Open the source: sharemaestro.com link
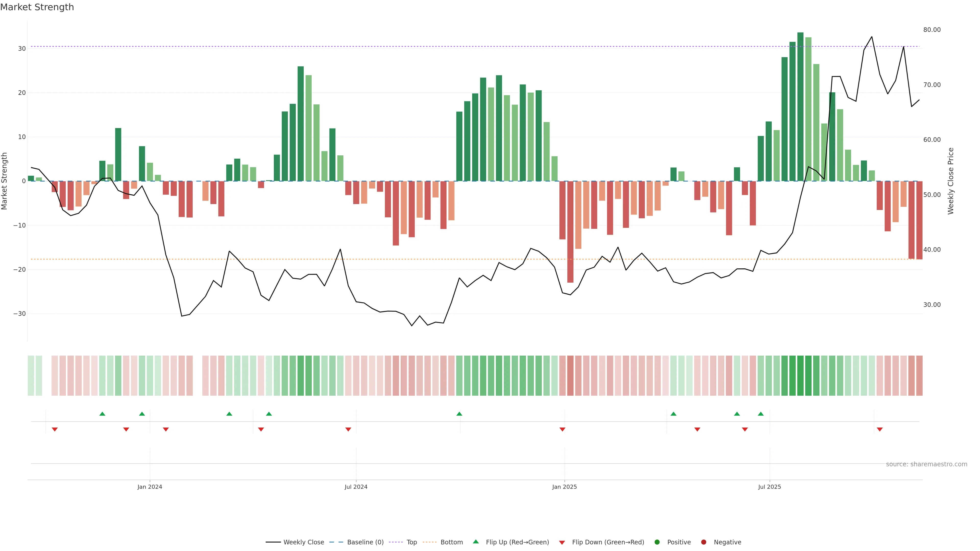This screenshot has width=980, height=551. 926,464
